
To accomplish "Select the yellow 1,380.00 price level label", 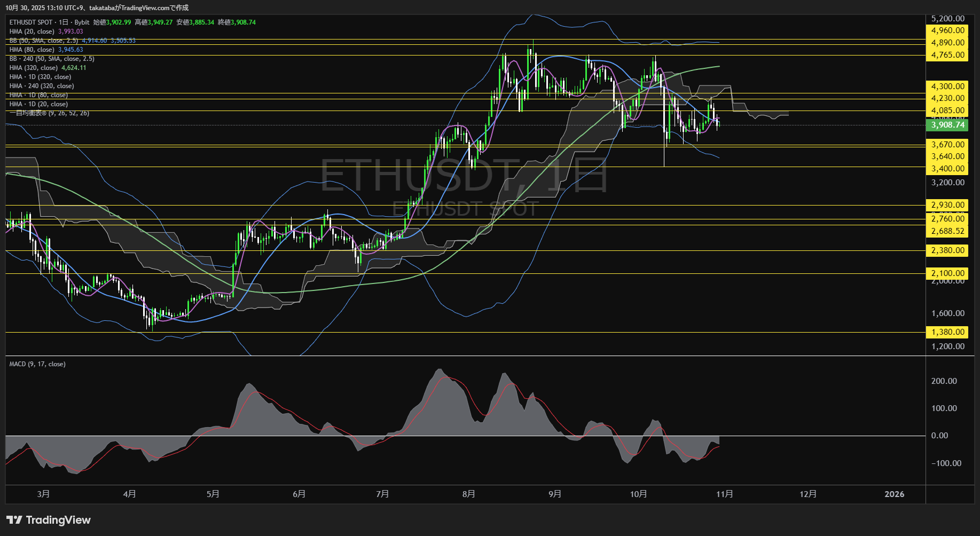I will [x=947, y=332].
